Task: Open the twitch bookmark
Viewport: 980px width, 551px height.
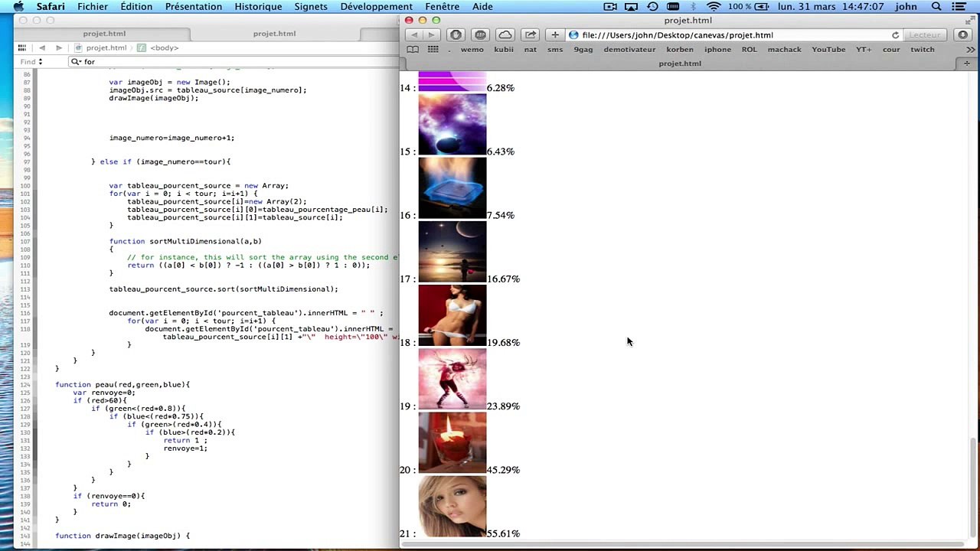Action: pyautogui.click(x=923, y=50)
